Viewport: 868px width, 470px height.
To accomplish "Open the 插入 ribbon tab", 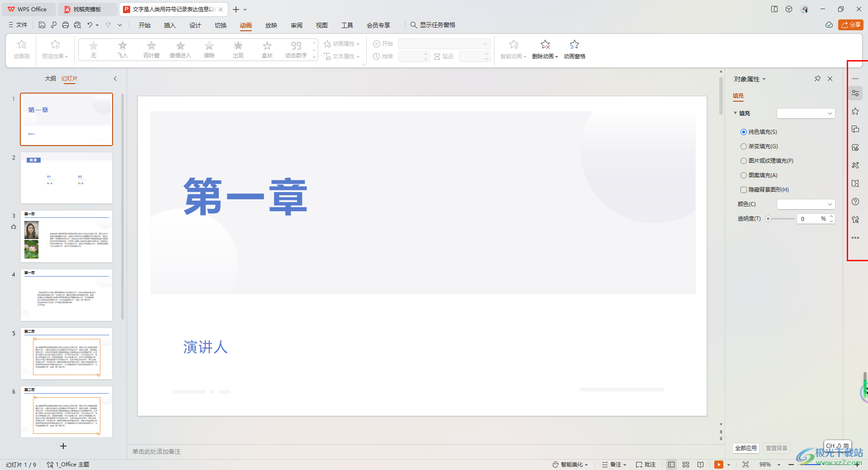I will (x=170, y=25).
